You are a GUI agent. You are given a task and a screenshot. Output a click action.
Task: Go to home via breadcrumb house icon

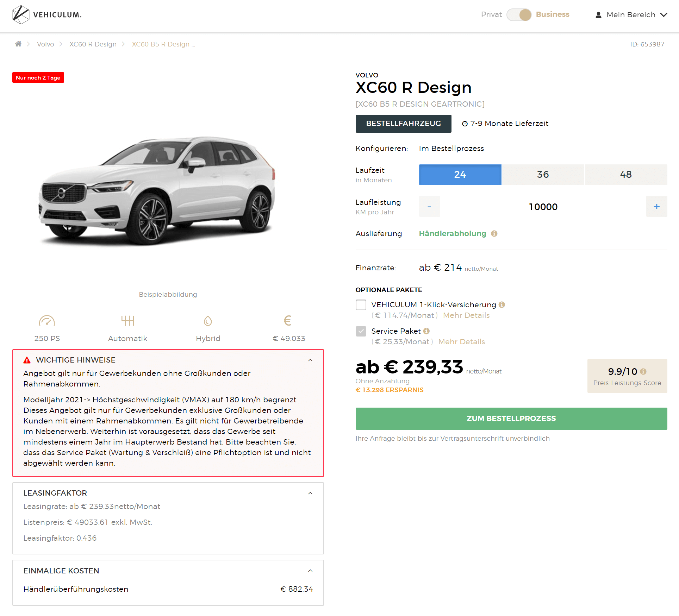(x=18, y=44)
